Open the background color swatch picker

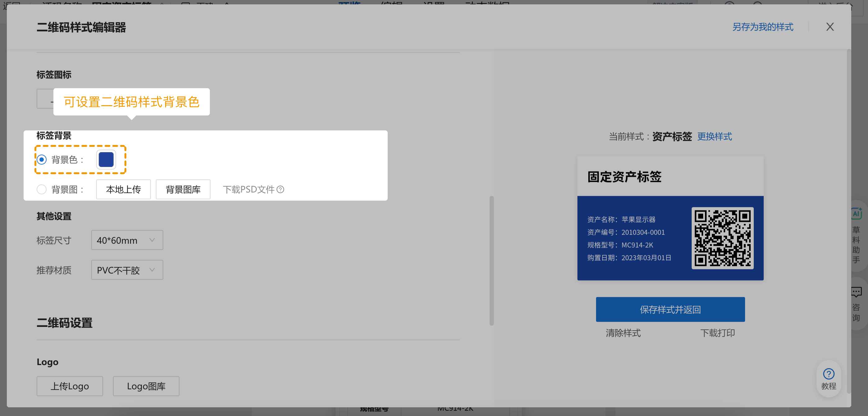click(x=106, y=160)
